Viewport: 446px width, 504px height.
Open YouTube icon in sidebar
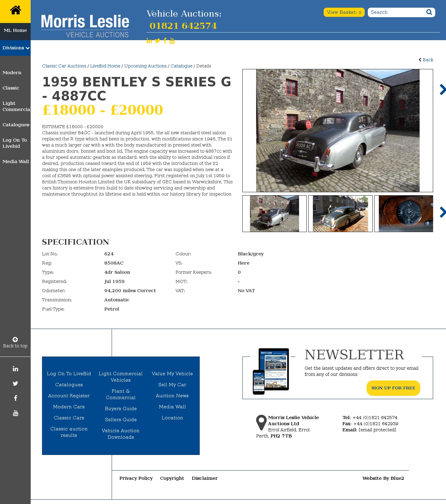coord(15,413)
